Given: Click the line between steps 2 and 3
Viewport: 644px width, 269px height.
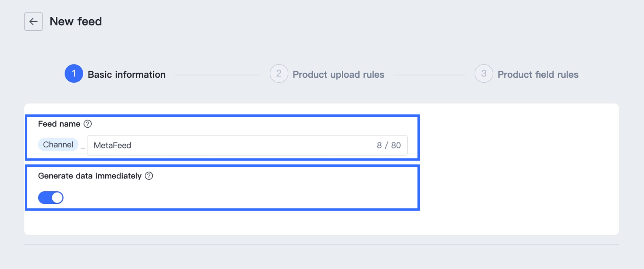Looking at the screenshot, I should [430, 75].
